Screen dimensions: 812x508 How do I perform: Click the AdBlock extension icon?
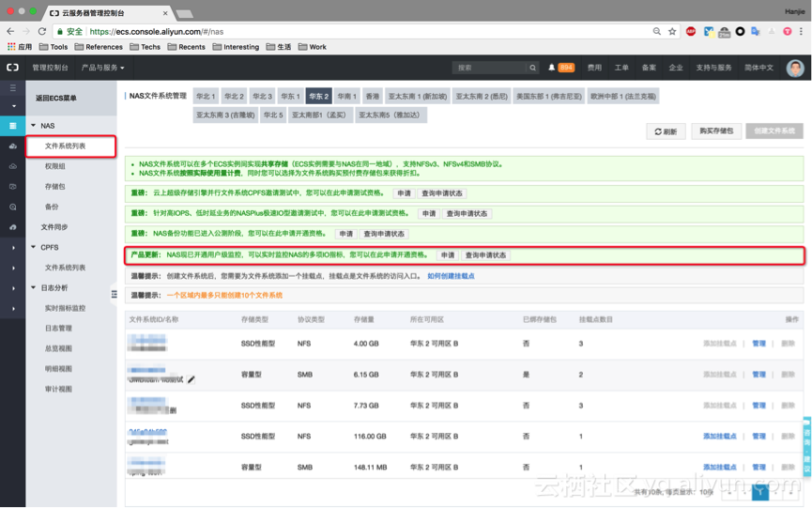pos(690,32)
